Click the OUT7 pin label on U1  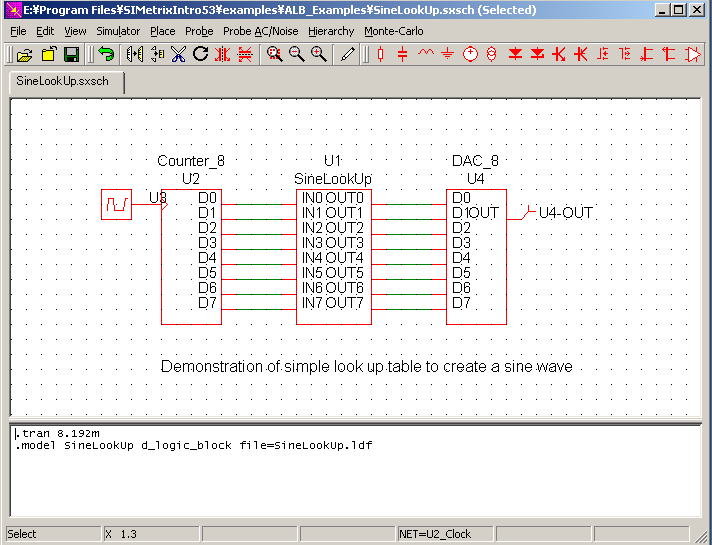(345, 302)
